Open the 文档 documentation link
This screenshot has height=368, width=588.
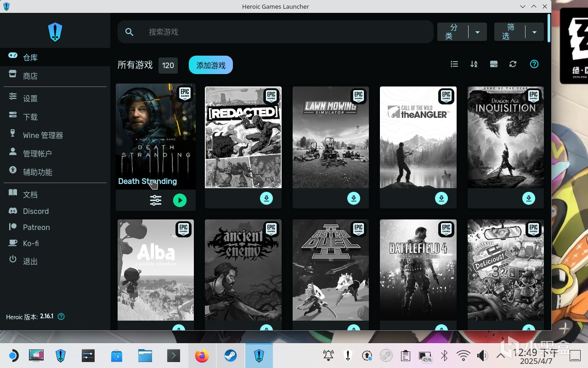55,195
